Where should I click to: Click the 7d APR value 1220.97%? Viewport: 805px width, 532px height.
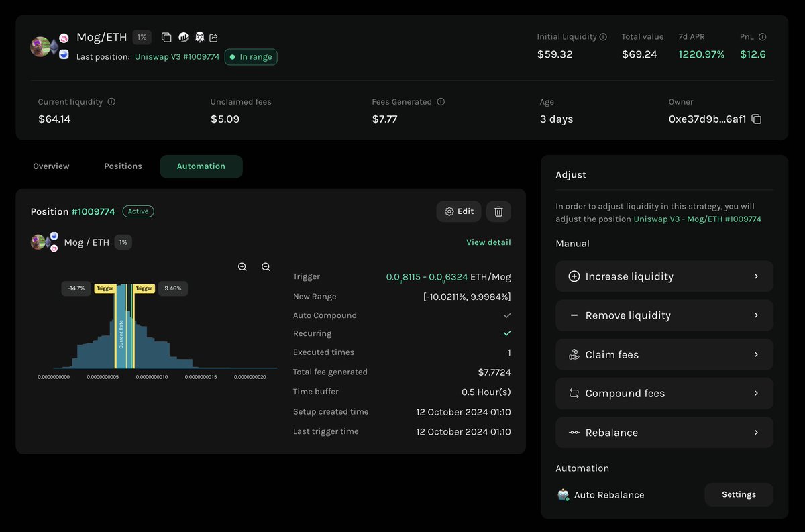click(x=702, y=54)
